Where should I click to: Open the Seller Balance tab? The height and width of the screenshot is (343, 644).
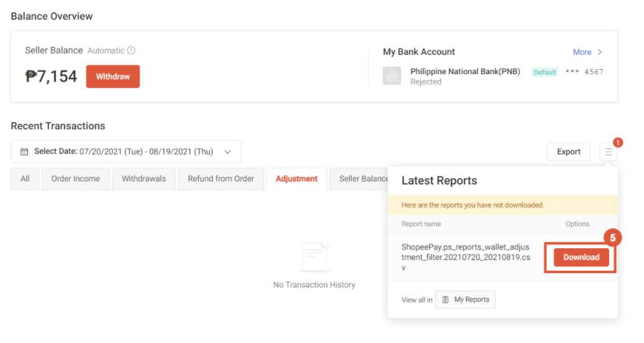click(360, 179)
